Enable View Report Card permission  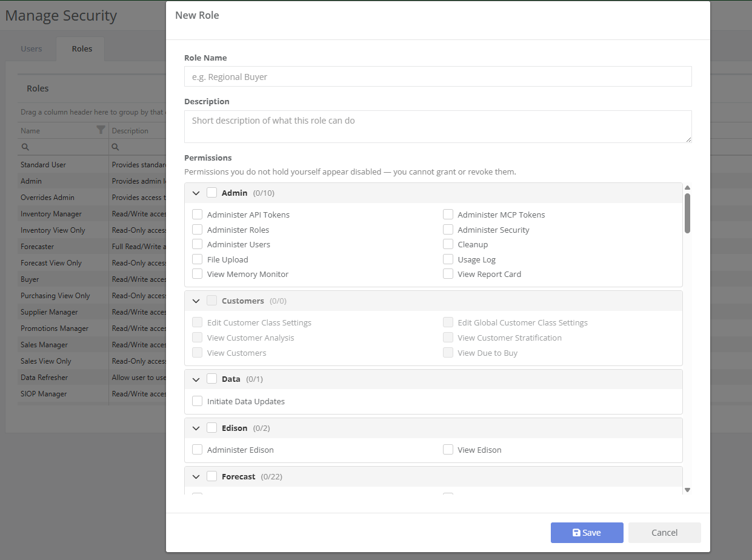[x=448, y=274]
